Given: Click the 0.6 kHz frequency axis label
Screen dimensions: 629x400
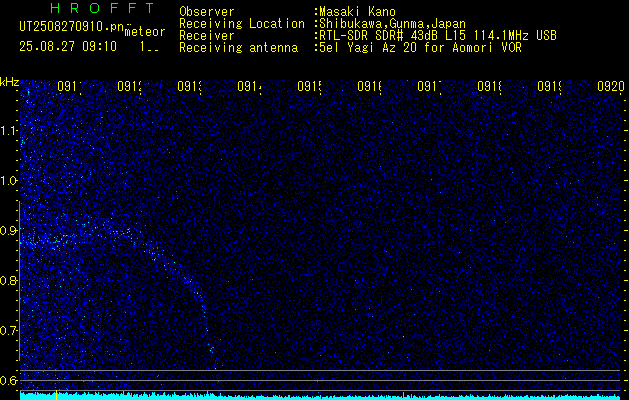Looking at the screenshot, I should (9, 380).
